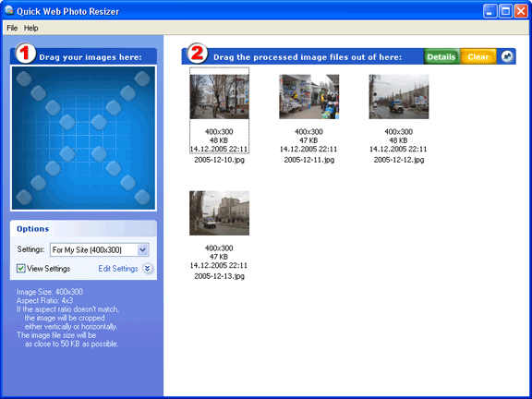This screenshot has height=399, width=532.
Task: Select the 2005-12-11.jpg market stall thumbnail
Action: tap(308, 97)
